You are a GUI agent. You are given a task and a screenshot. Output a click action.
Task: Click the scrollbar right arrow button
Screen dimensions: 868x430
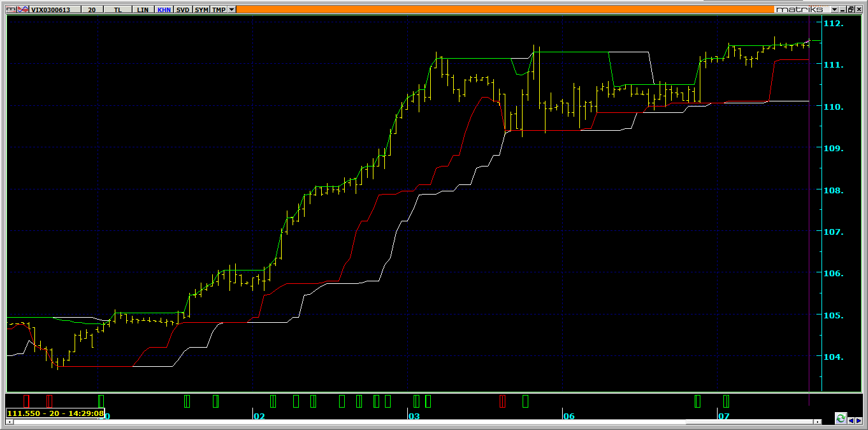(x=818, y=422)
